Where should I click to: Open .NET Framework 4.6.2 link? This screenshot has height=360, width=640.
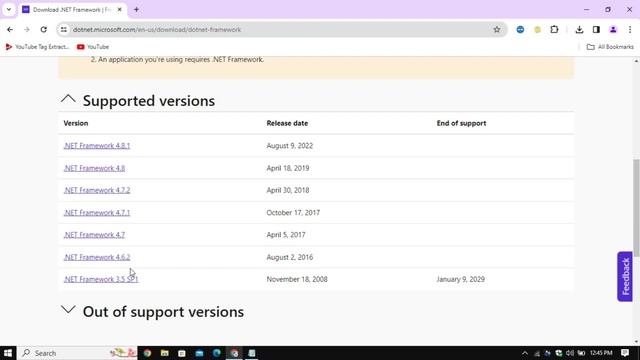pos(97,257)
